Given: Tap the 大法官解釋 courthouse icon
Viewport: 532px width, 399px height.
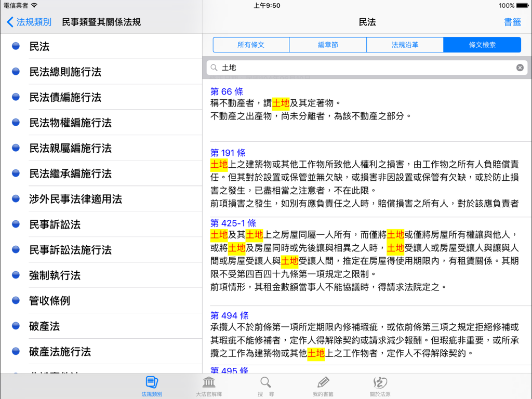Looking at the screenshot, I should [208, 384].
